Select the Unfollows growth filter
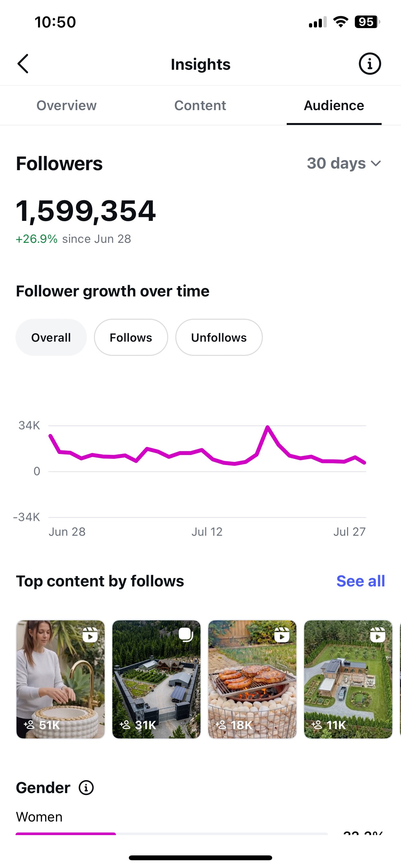Screen dimensions: 401x868 pos(219,337)
